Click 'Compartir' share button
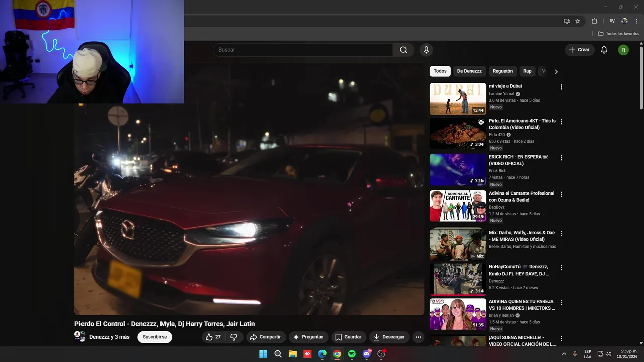The image size is (644, 362). 265,337
